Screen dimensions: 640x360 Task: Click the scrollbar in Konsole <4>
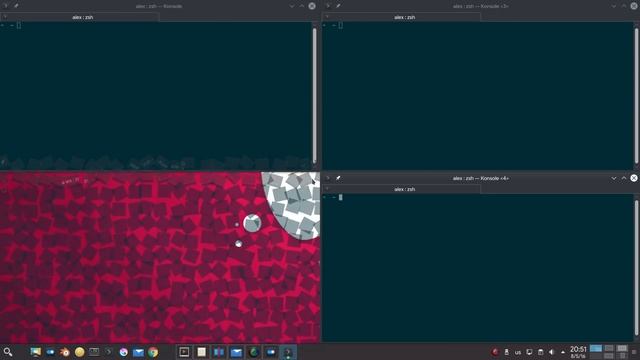[x=637, y=267]
